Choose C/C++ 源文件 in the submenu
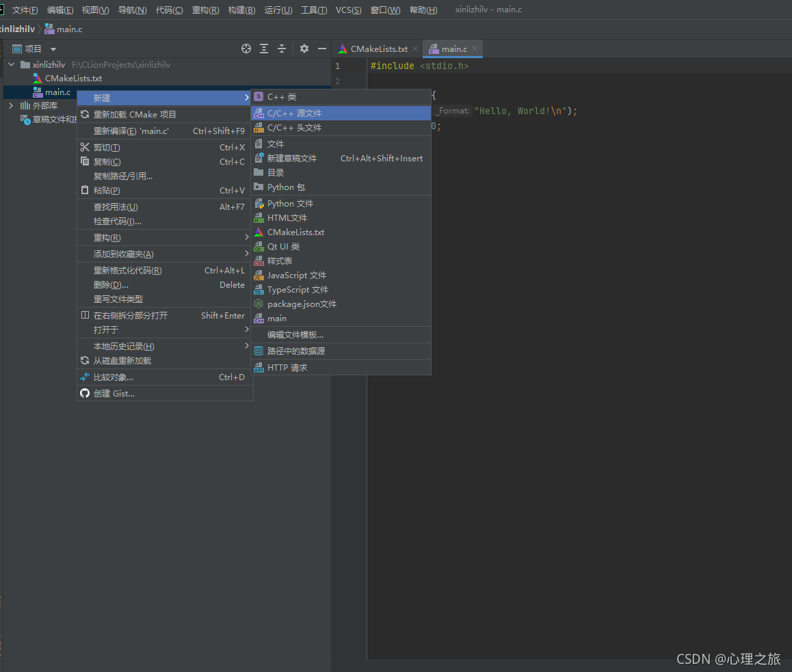This screenshot has width=792, height=672. (341, 113)
